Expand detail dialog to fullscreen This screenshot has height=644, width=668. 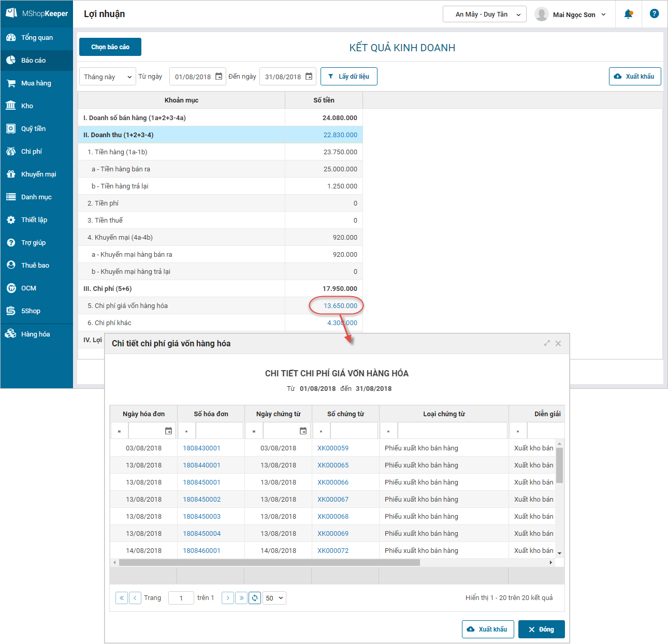547,343
